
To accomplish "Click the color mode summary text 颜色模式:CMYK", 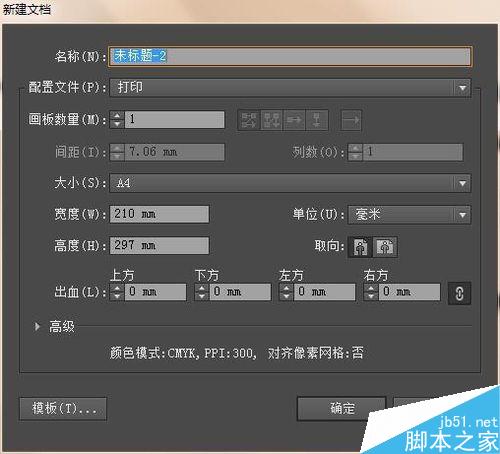I will [153, 353].
